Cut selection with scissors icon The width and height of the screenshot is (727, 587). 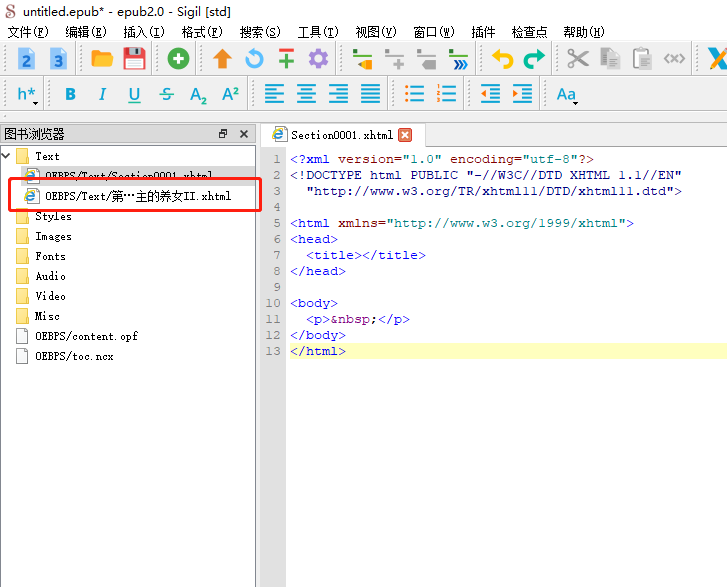pyautogui.click(x=578, y=59)
